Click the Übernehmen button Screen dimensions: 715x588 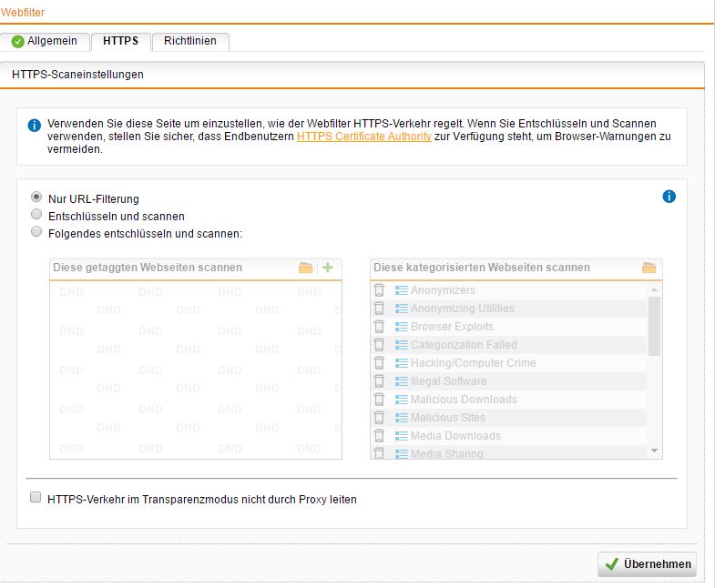click(647, 564)
